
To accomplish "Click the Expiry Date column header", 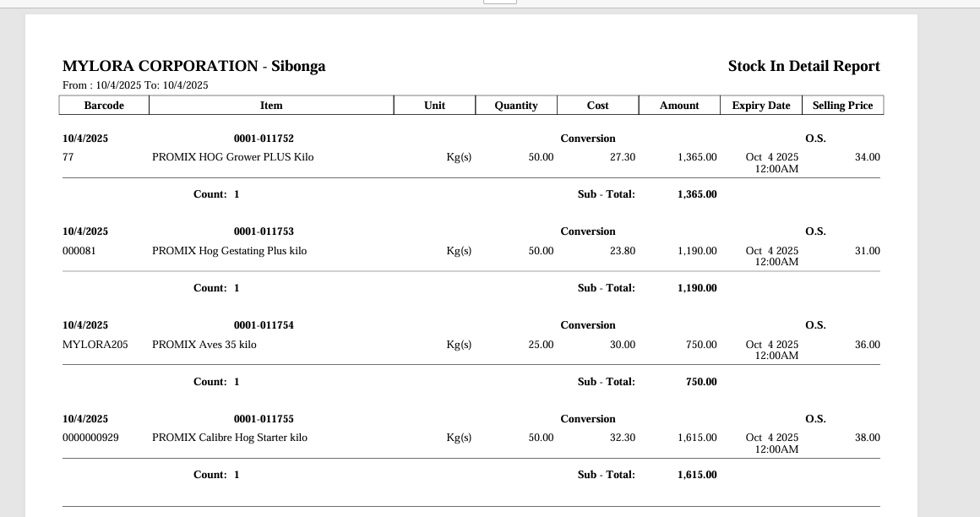I will tap(760, 106).
